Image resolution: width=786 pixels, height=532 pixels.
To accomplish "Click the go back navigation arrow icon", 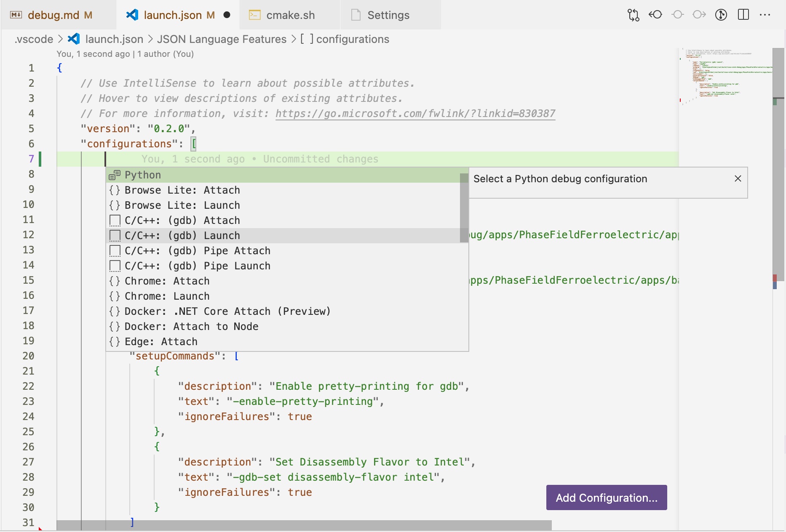I will click(655, 15).
